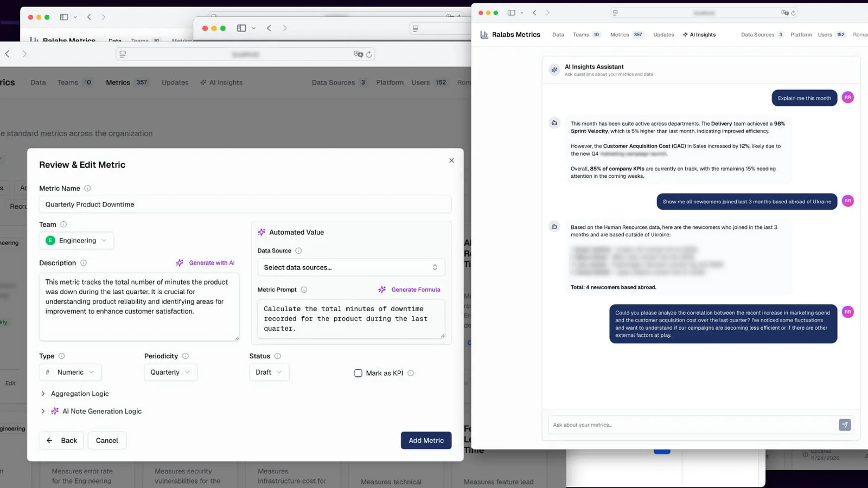
Task: Click the Status info icon
Action: click(278, 356)
